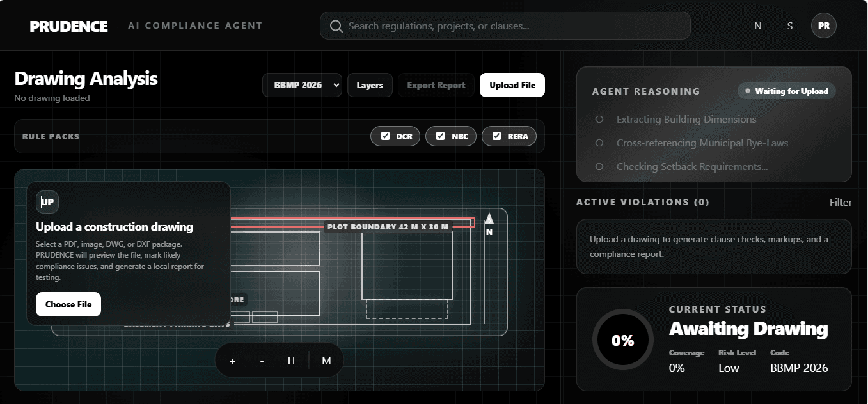The width and height of the screenshot is (868, 404).
Task: Open the Layers menu
Action: (370, 85)
